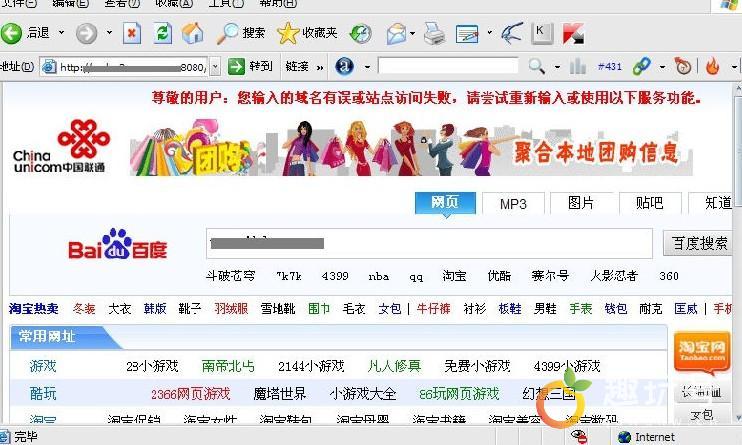
Task: Click the address bar URL field
Action: [124, 67]
